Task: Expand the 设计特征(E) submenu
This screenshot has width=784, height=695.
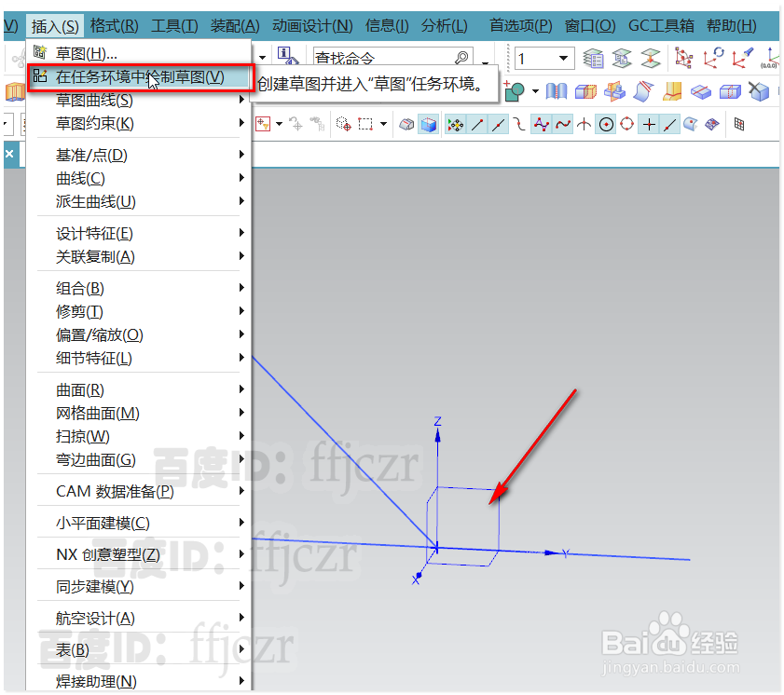Action: click(x=138, y=233)
